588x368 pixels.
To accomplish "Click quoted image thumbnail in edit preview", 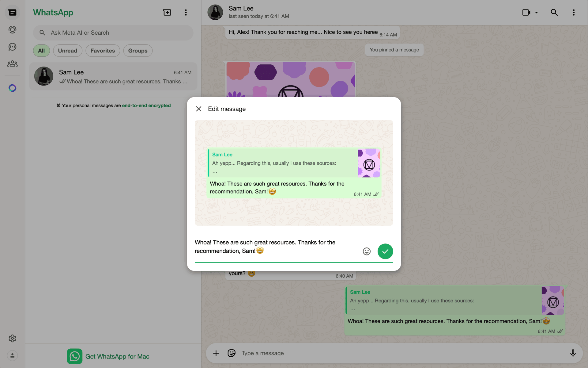I will tap(369, 163).
